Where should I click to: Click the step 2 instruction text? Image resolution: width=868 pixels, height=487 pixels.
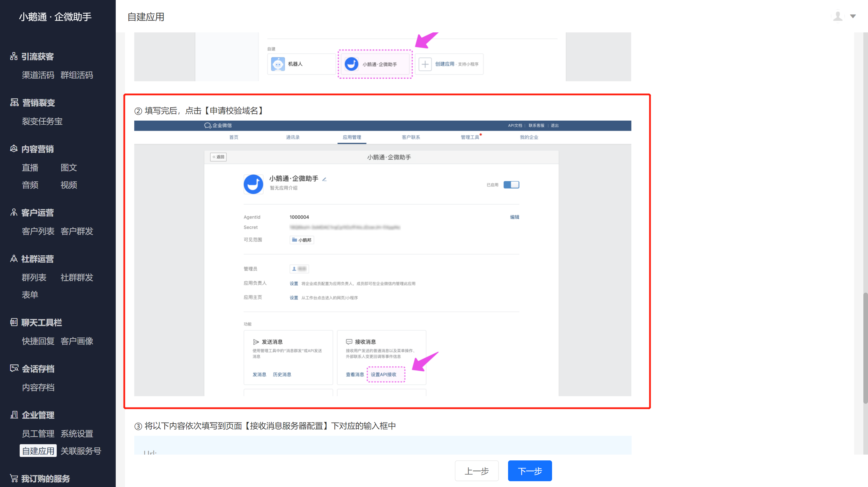(x=199, y=110)
